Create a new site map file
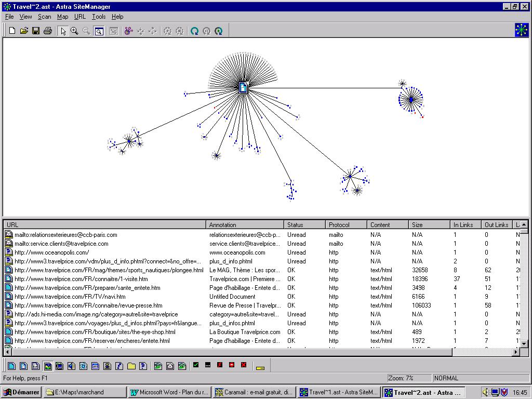The height and width of the screenshot is (399, 532). pos(12,31)
